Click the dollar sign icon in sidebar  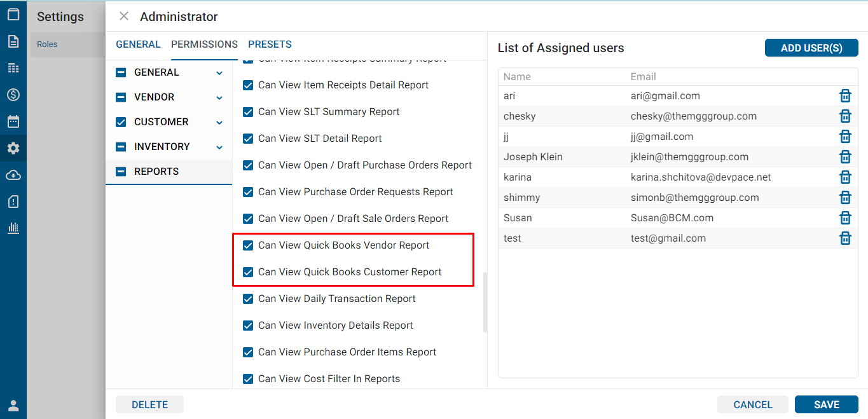coord(13,95)
